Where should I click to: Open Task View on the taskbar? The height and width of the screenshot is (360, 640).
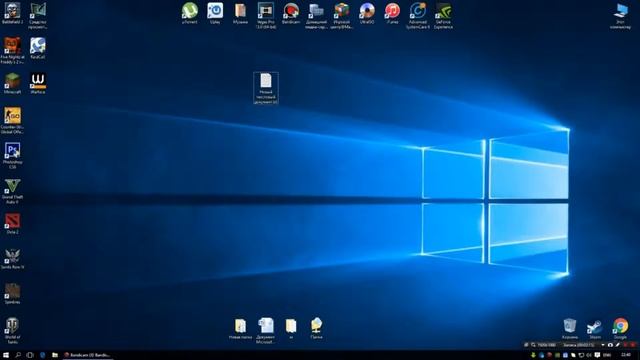click(30, 355)
